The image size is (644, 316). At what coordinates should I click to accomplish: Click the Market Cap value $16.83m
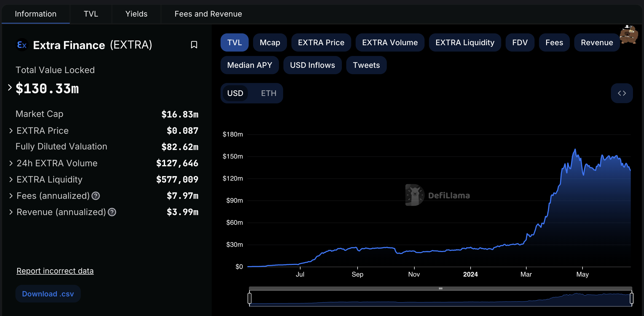180,114
